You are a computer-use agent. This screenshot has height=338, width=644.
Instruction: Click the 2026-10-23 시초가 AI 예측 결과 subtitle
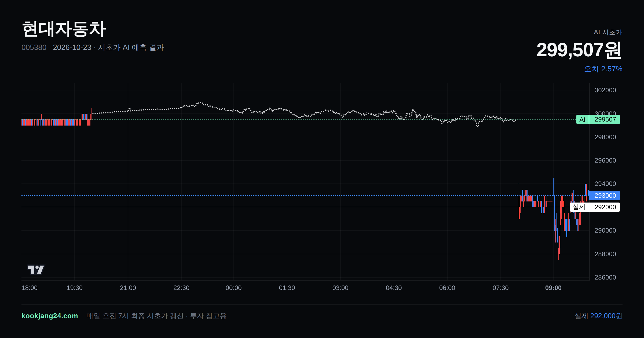[x=108, y=47]
